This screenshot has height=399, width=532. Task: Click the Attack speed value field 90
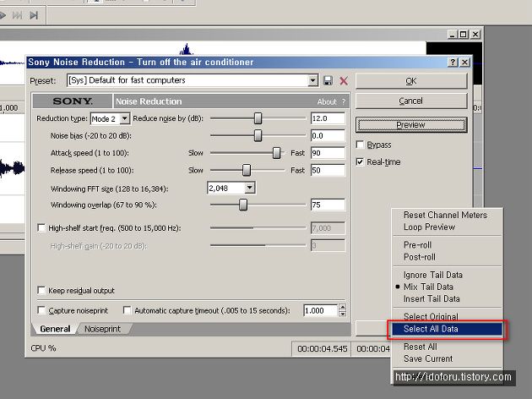click(x=328, y=153)
